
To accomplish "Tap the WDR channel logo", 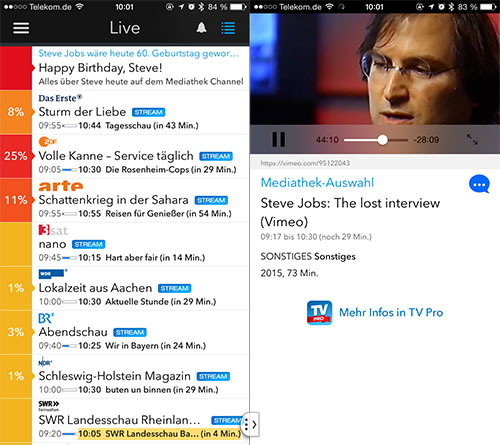I will (52, 274).
